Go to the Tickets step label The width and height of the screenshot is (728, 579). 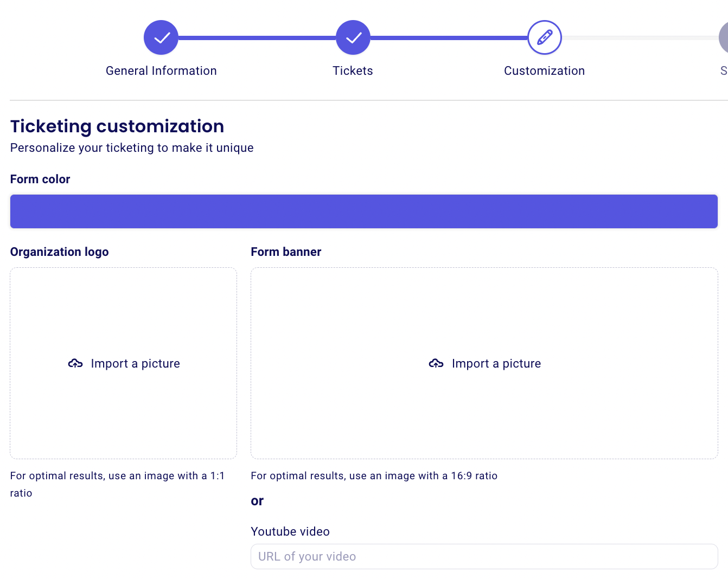click(x=353, y=70)
